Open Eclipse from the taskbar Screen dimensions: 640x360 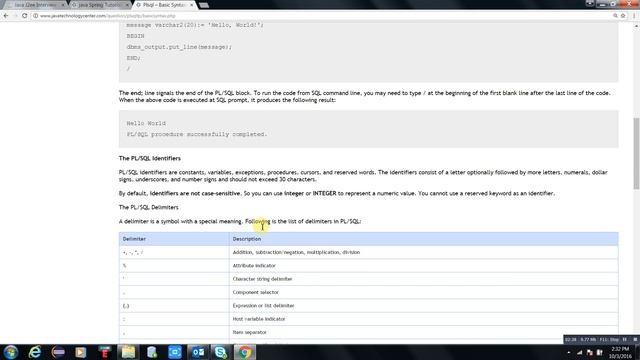[x=58, y=352]
